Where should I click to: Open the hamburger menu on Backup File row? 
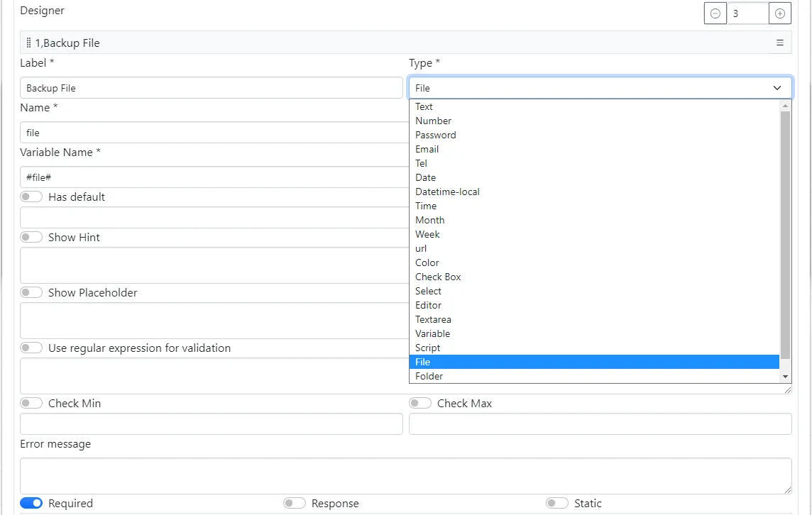pos(779,43)
